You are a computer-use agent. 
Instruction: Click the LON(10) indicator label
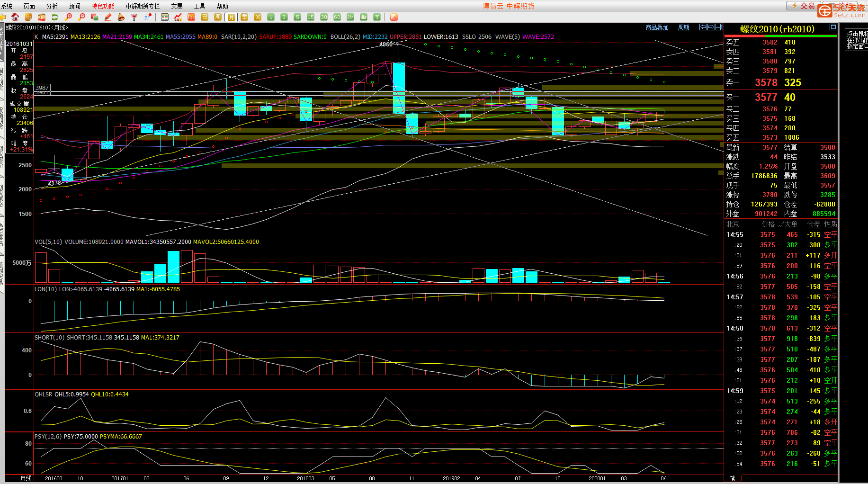click(x=45, y=289)
